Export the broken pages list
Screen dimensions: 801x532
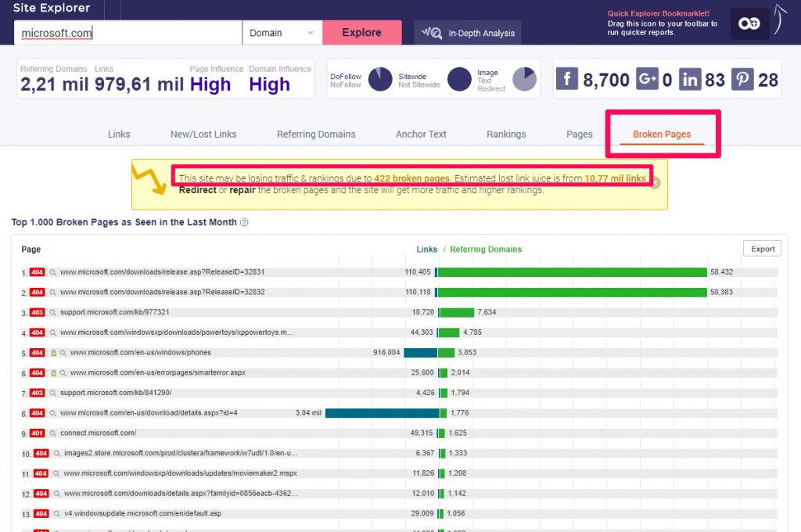click(x=762, y=249)
